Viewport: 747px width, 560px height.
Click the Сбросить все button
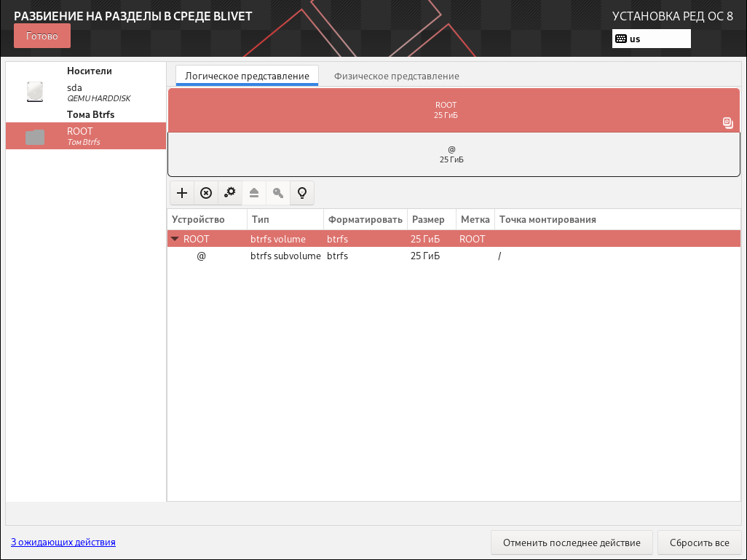pos(700,543)
